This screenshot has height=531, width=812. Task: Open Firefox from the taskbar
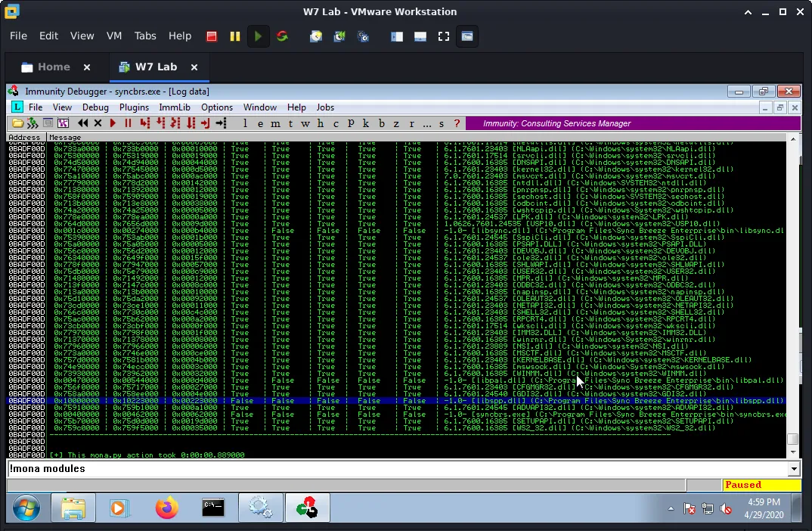pos(167,508)
